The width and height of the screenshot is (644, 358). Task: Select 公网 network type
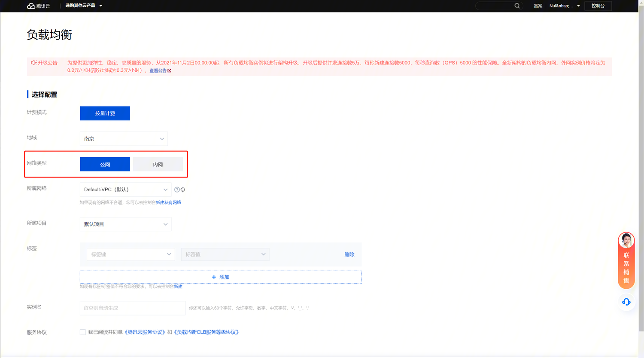pyautogui.click(x=105, y=165)
